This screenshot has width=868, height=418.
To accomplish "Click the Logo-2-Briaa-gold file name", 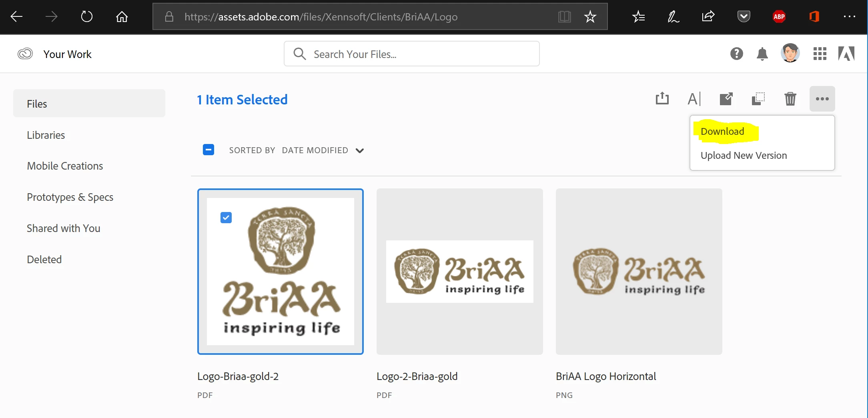I will click(417, 376).
